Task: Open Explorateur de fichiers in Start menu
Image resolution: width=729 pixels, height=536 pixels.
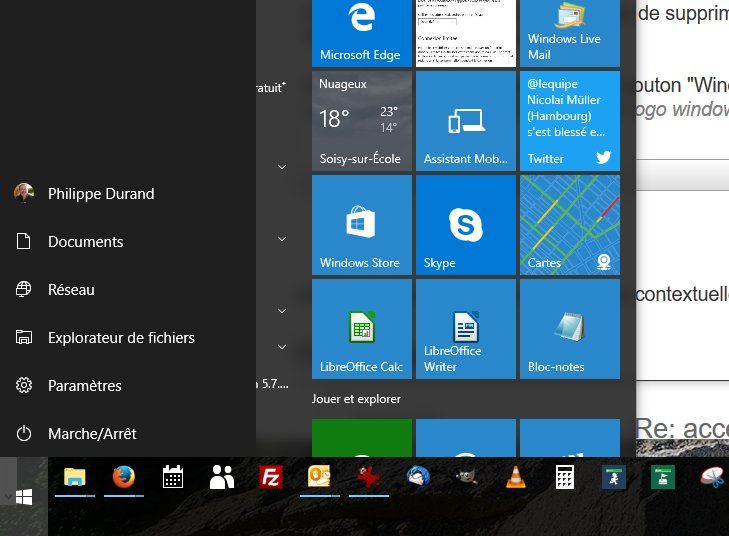Action: [x=128, y=337]
